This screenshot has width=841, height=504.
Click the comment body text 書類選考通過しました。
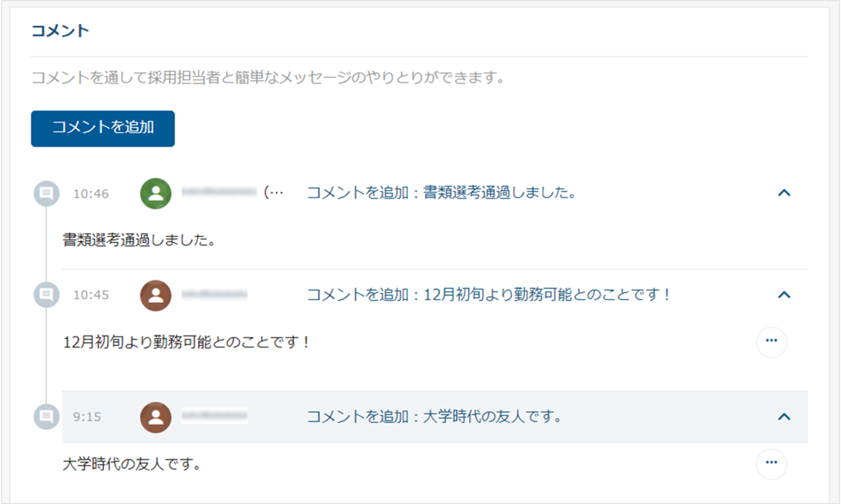(x=139, y=240)
